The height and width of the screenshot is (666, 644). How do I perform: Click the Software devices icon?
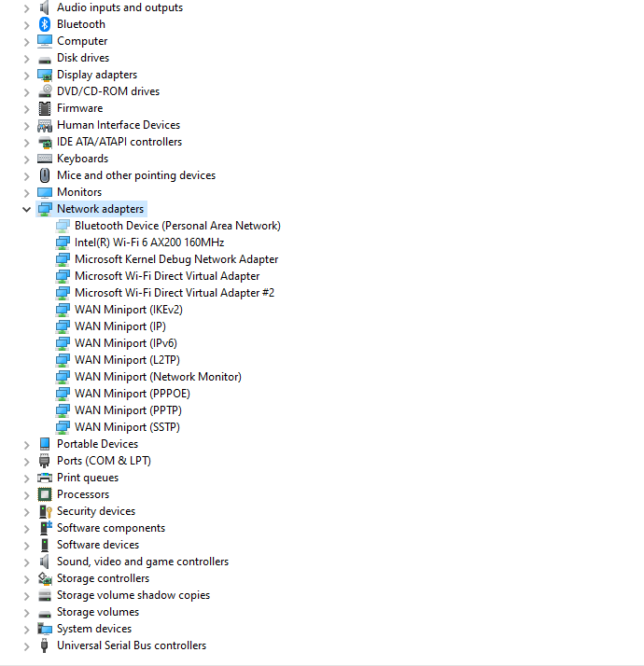45,545
